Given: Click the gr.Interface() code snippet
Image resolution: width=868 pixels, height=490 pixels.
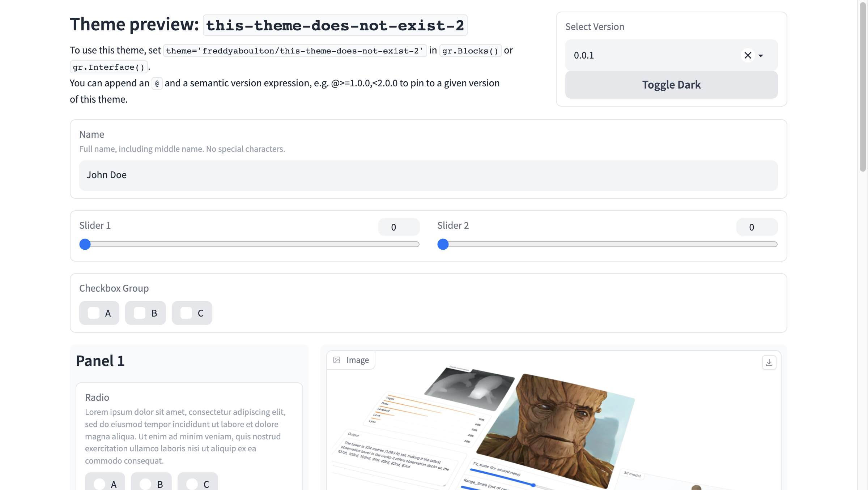Looking at the screenshot, I should coord(109,67).
